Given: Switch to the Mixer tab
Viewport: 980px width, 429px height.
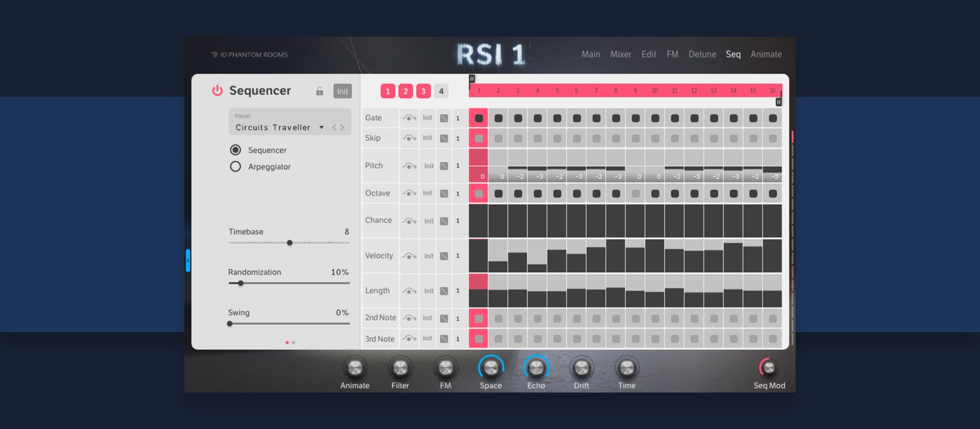Looking at the screenshot, I should click(x=620, y=55).
